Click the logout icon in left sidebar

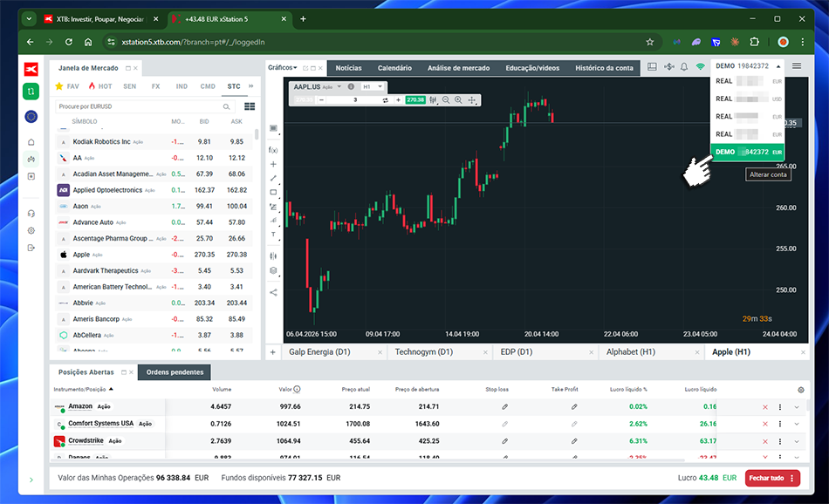pyautogui.click(x=31, y=248)
